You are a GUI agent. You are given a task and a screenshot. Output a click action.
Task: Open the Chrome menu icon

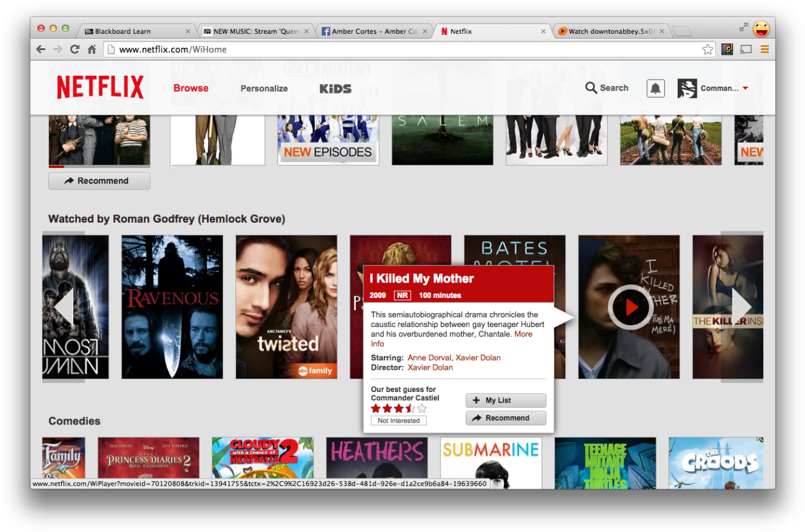[763, 49]
